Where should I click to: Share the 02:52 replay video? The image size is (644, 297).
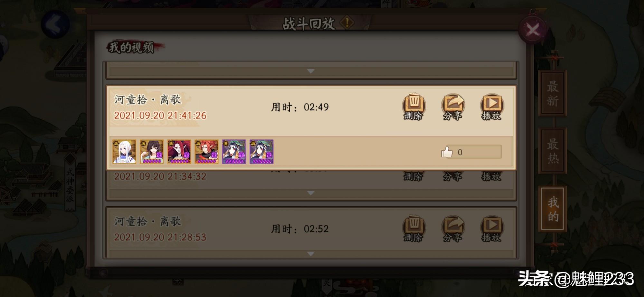point(452,228)
